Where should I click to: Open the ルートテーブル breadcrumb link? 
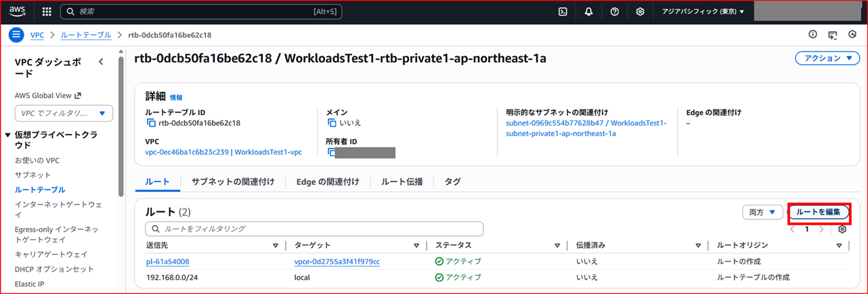(85, 35)
